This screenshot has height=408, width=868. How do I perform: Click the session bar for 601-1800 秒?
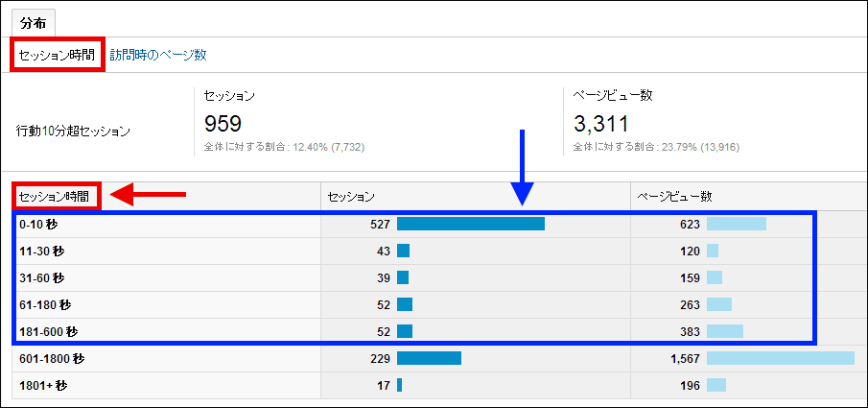click(x=429, y=358)
